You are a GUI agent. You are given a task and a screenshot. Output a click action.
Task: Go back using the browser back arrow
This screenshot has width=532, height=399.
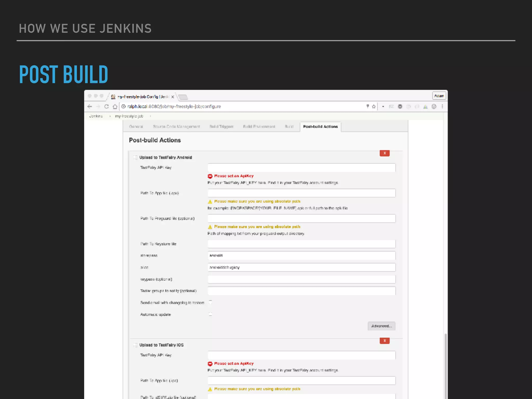[x=90, y=107]
